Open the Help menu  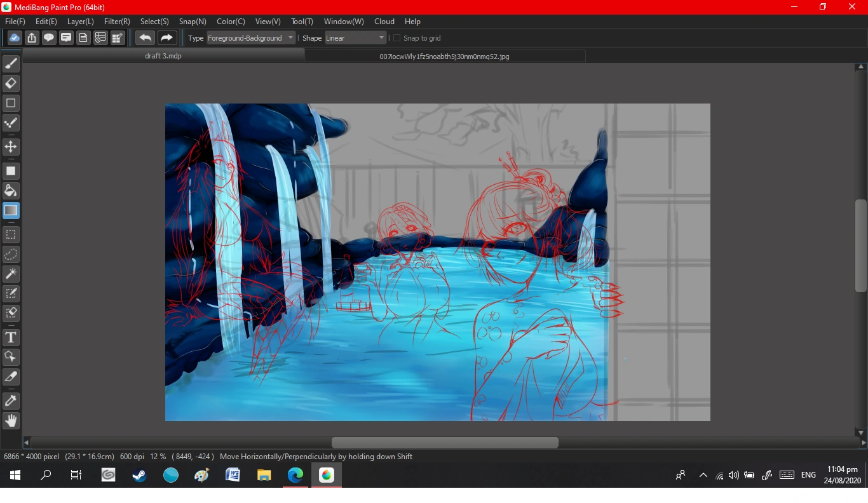click(412, 22)
